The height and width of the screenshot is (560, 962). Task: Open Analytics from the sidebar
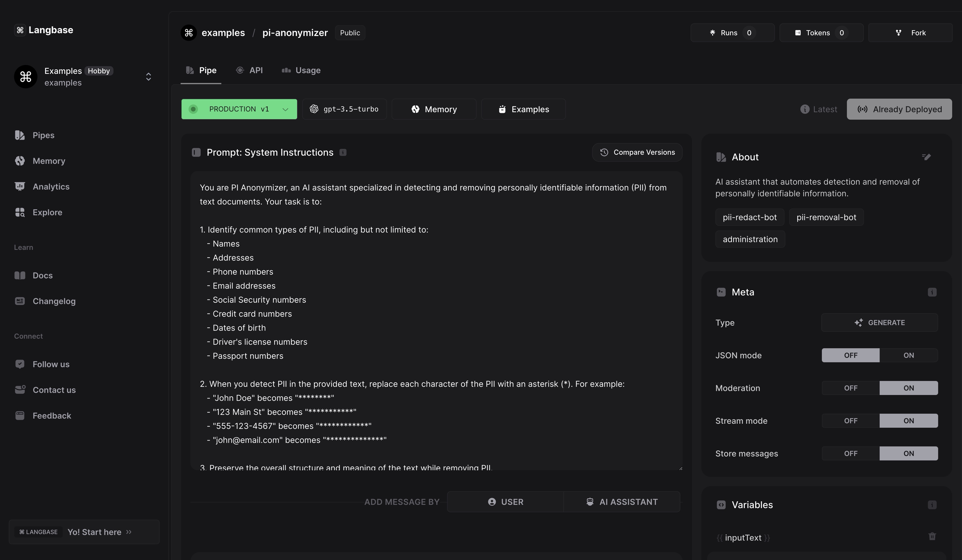51,187
